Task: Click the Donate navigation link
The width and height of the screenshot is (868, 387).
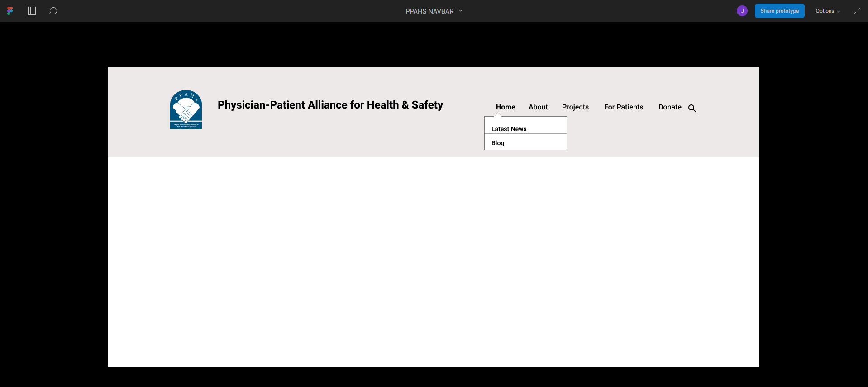Action: coord(670,107)
